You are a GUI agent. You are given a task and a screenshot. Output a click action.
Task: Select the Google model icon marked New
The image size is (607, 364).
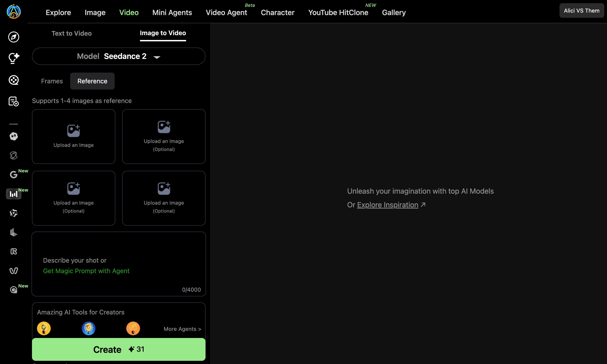[13, 175]
